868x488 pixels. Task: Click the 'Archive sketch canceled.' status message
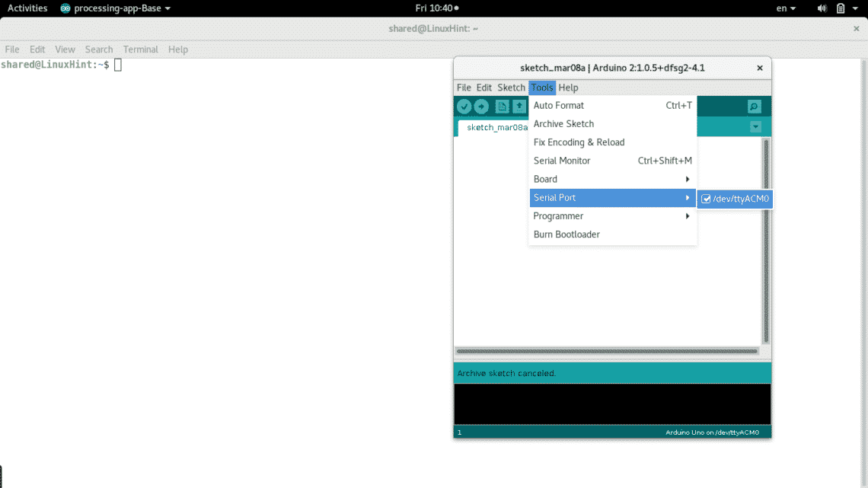pyautogui.click(x=506, y=374)
